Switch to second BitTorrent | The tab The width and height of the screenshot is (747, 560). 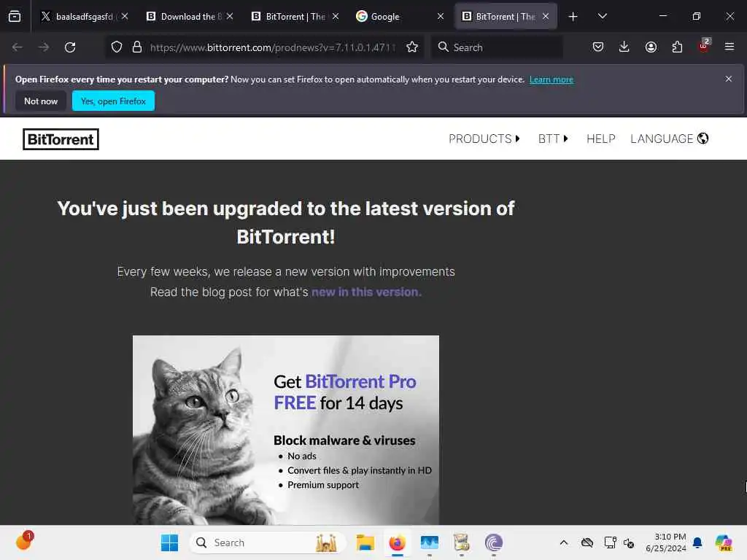[295, 16]
